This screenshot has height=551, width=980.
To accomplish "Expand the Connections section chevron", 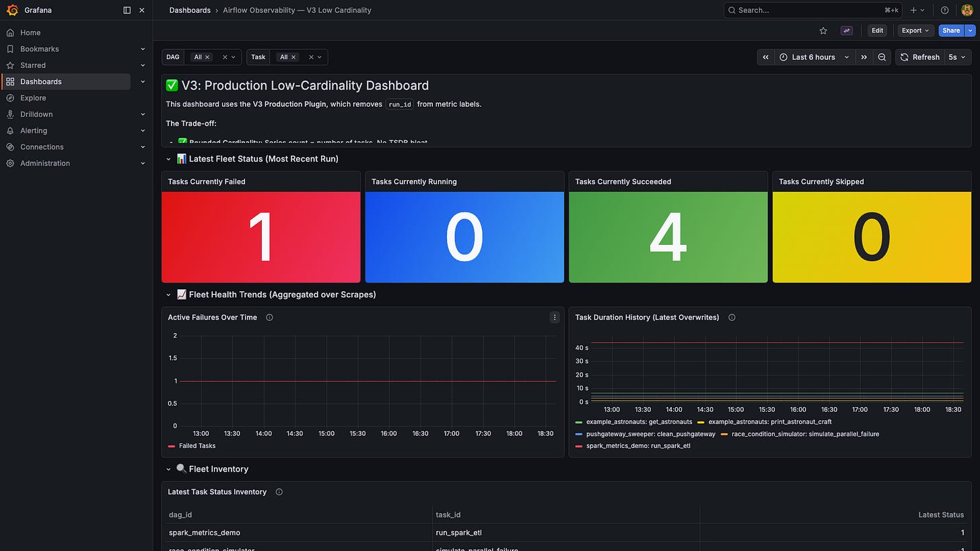I will tap(143, 147).
